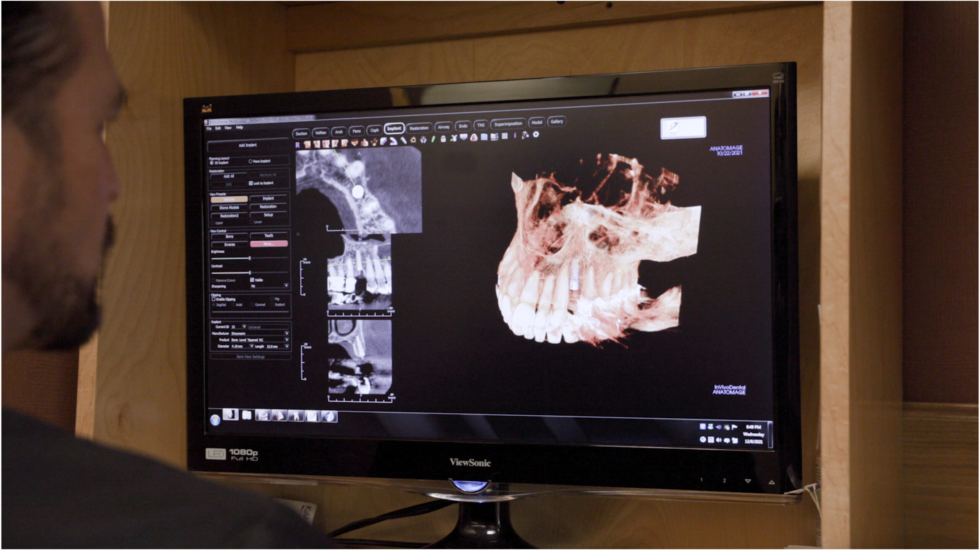Toggle the Lock to Implant checkbox
The image size is (980, 550).
click(251, 183)
